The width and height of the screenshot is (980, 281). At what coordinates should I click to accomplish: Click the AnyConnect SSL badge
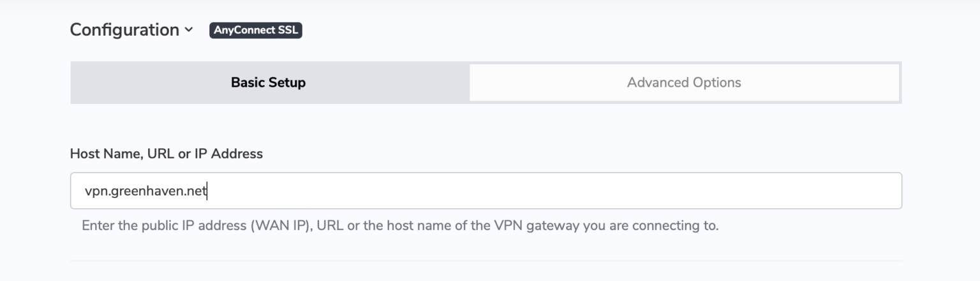click(255, 30)
